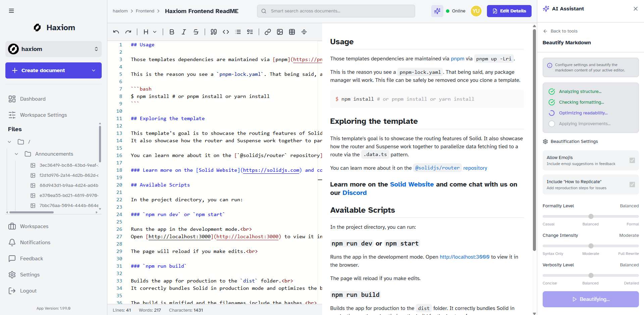Open the Discord link
644x315 pixels.
[354, 193]
